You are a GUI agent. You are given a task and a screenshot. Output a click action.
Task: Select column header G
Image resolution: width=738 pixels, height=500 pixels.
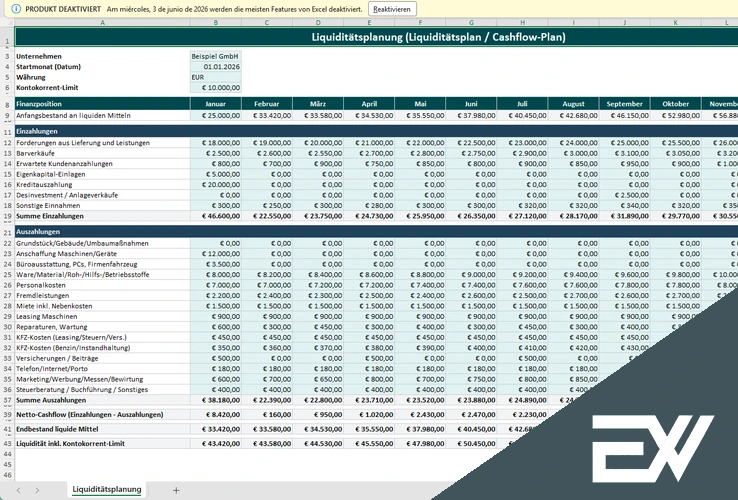pyautogui.click(x=471, y=23)
